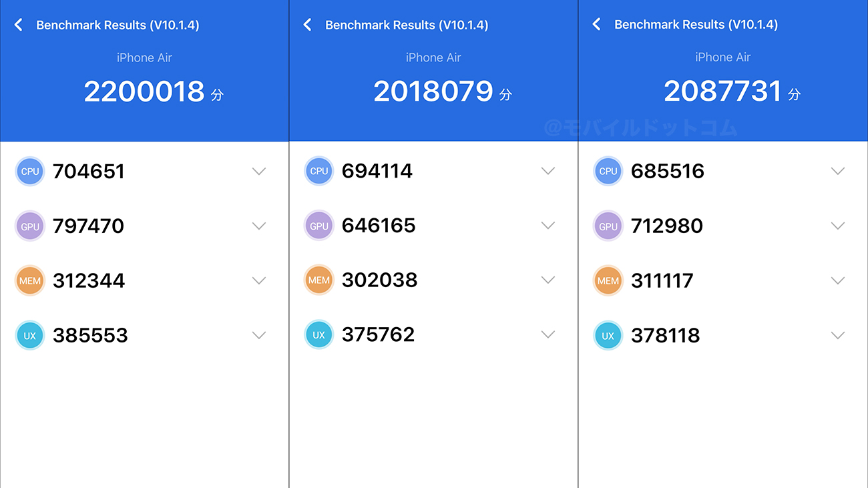Click the UX badge icon in the first panel

(x=29, y=335)
